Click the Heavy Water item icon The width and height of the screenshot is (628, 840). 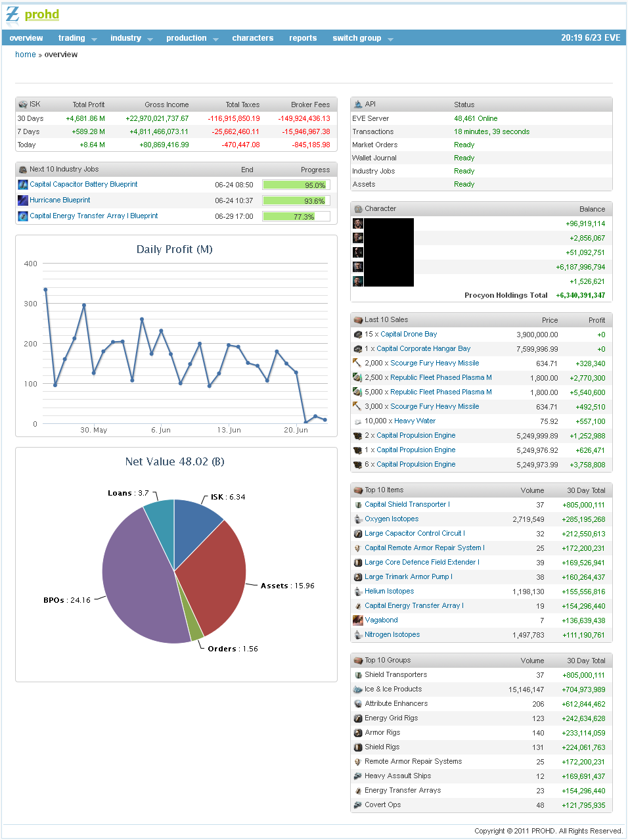358,421
